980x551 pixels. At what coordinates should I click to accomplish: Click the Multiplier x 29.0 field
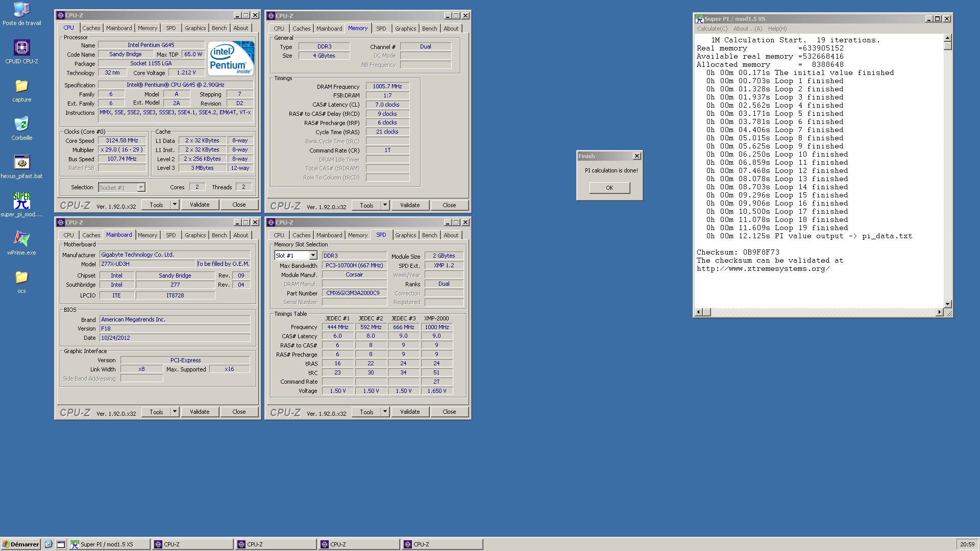point(122,149)
